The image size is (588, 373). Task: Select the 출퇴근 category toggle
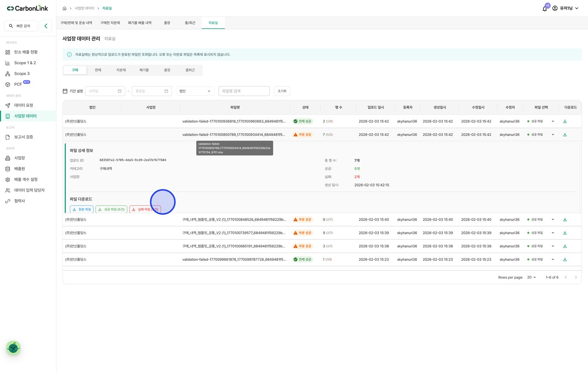click(x=190, y=70)
